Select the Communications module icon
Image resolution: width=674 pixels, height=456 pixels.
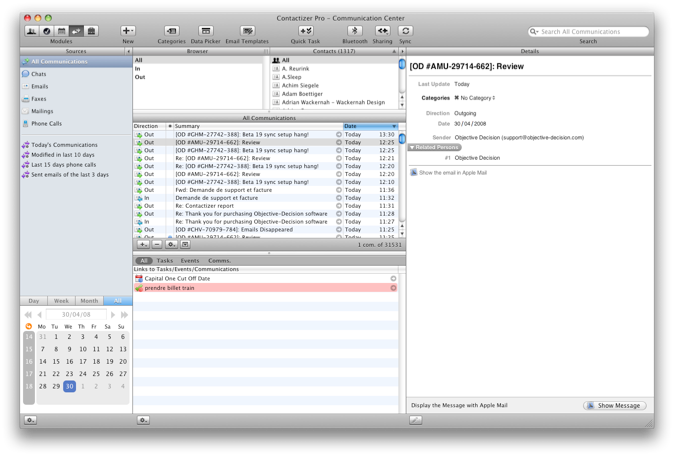pos(76,31)
